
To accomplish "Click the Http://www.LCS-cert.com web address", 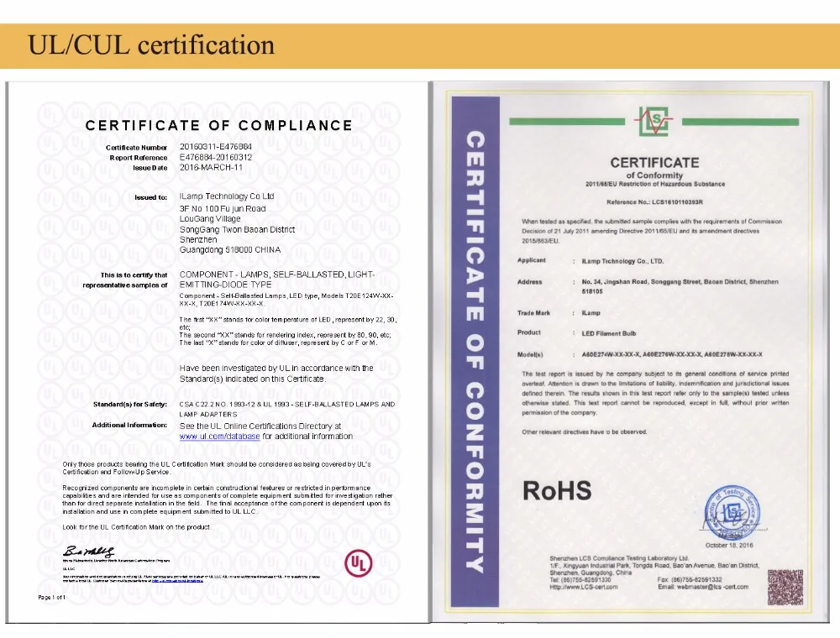I will 584,587.
